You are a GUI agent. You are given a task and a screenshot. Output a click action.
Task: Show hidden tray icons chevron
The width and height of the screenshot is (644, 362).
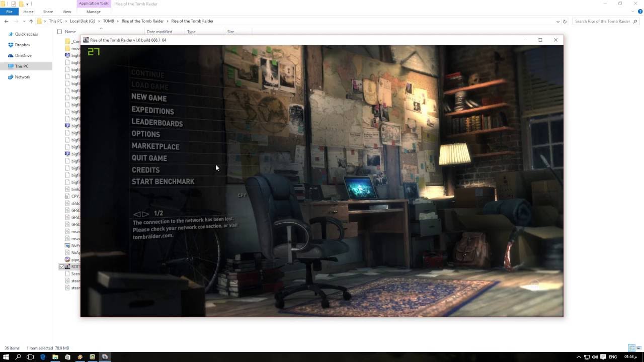tap(579, 357)
